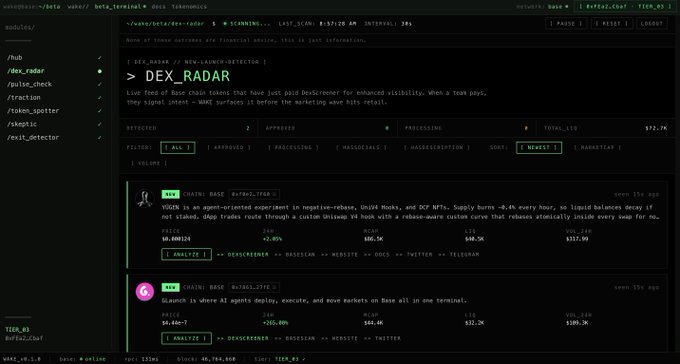
Task: Open BASESCAN link for GLaunch
Action: click(295, 338)
